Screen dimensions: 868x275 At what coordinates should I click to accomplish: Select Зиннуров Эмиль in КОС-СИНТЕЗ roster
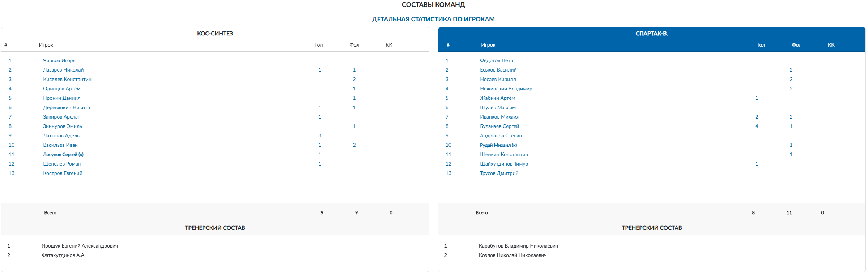click(63, 126)
